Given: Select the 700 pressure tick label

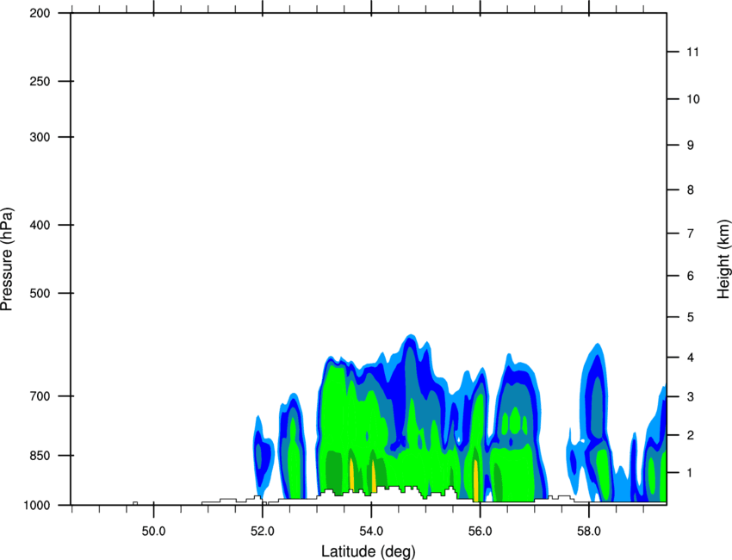Looking at the screenshot, I should 40,396.
